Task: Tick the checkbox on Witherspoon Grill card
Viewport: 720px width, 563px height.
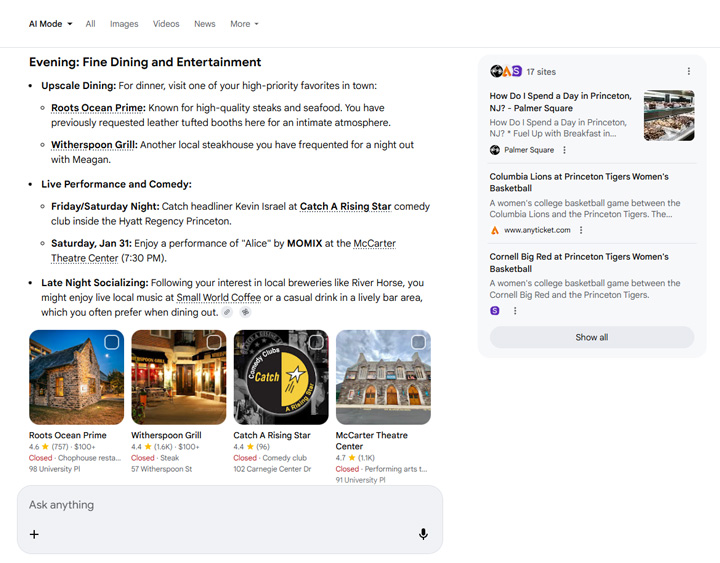Action: [x=213, y=342]
